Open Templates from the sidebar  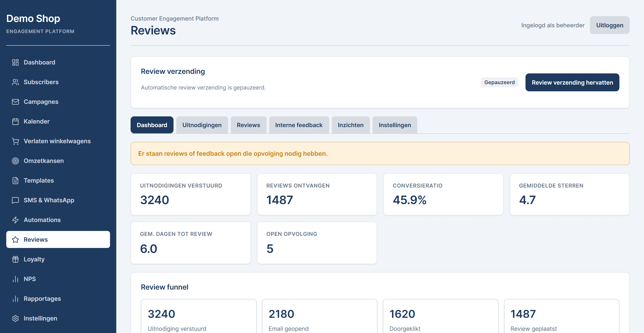tap(58, 180)
